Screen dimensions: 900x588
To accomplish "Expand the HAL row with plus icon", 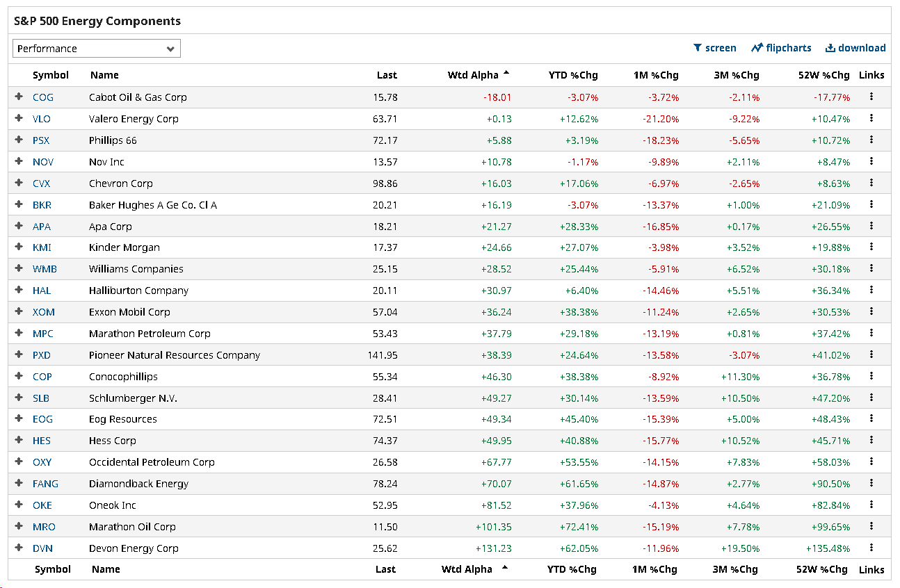I will point(19,291).
